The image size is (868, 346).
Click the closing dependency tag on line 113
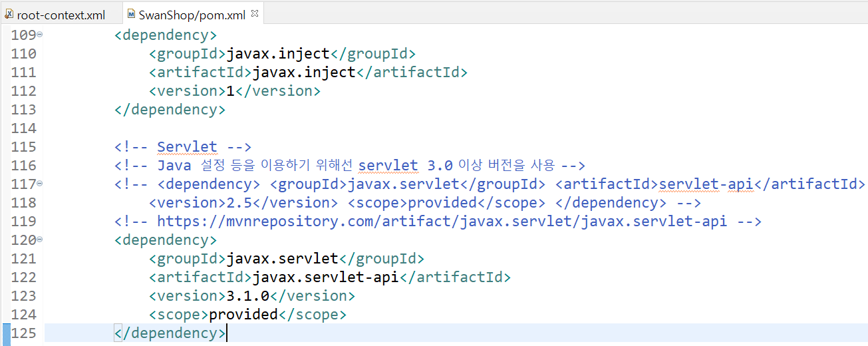(x=170, y=109)
